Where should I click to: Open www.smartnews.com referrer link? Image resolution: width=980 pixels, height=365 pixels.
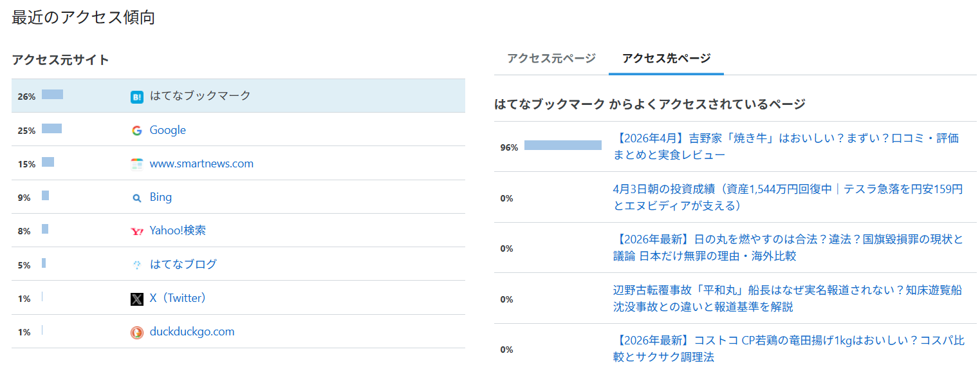(201, 164)
